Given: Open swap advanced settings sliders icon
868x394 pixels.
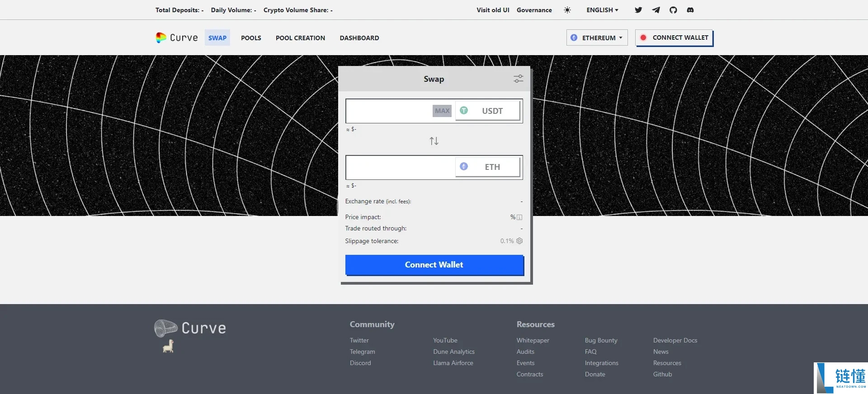Looking at the screenshot, I should point(518,79).
